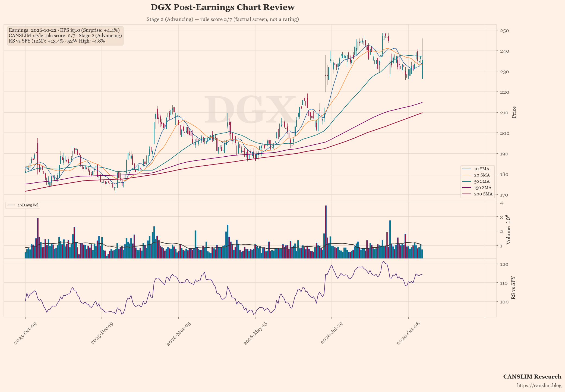This screenshot has width=565, height=392.
Task: Open the https://canslim.blog link
Action: 539,385
